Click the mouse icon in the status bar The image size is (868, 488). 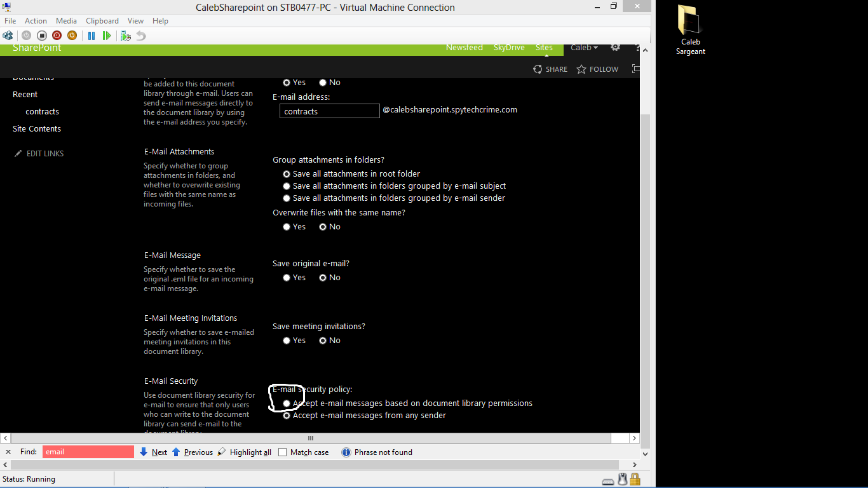623,480
